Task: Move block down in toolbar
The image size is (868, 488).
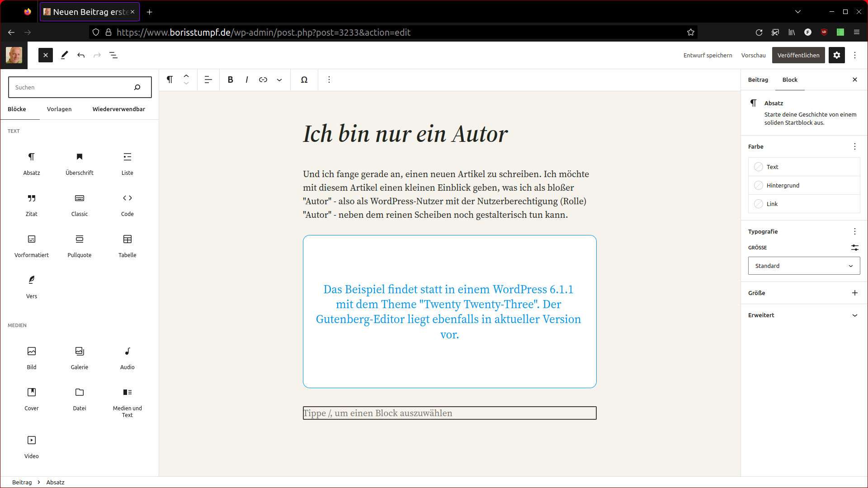Action: pyautogui.click(x=186, y=84)
